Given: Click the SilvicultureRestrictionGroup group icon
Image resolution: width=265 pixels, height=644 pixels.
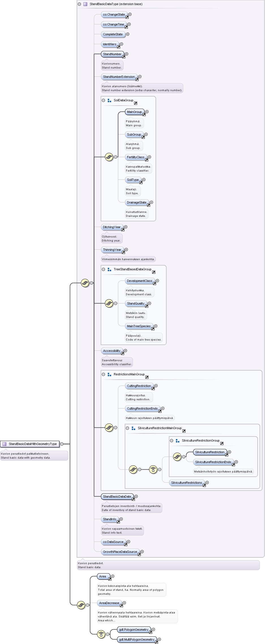Looking at the screenshot, I should (x=178, y=440).
